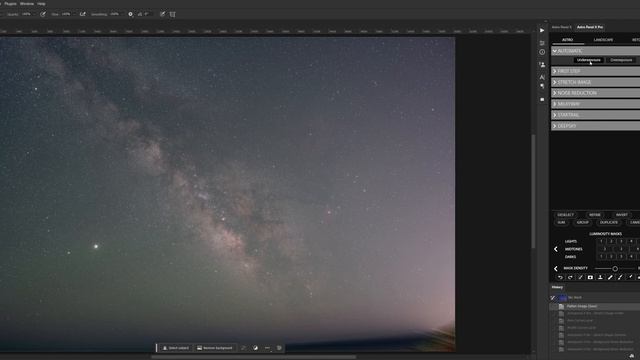Open more options dots in contextual bar
Screen dimensions: 640x360
point(267,348)
